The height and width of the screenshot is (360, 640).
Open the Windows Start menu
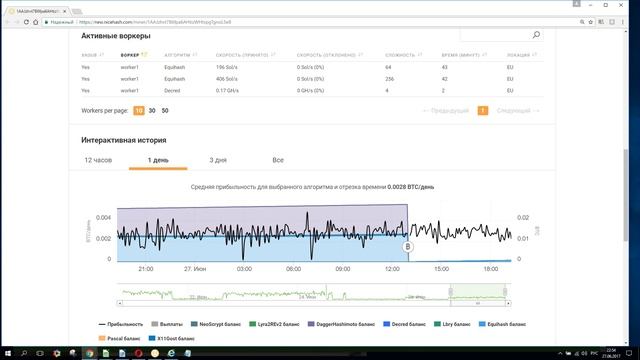click(7, 353)
